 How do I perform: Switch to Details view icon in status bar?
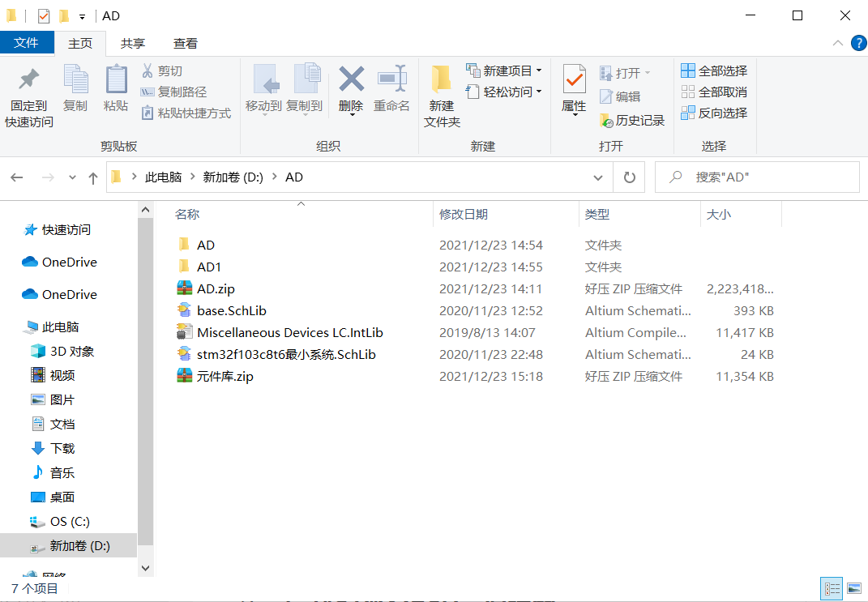(832, 589)
